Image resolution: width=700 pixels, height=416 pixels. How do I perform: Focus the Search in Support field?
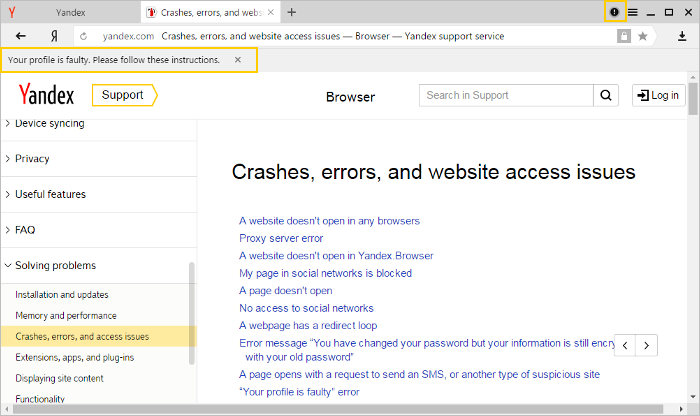506,95
